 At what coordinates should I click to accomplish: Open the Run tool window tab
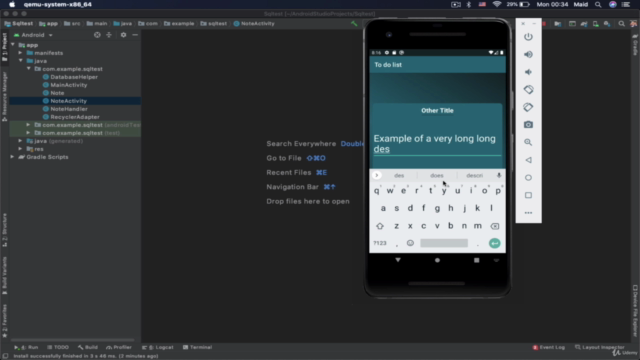(x=26, y=347)
